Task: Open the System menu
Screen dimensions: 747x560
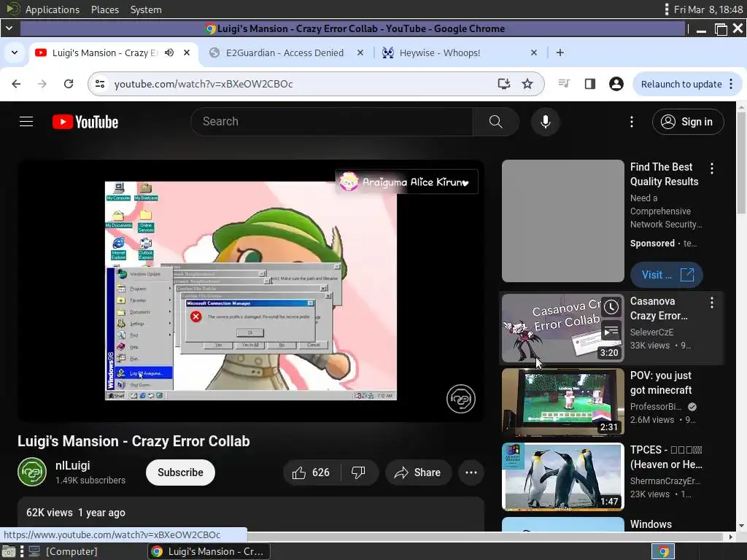Action: pos(146,9)
